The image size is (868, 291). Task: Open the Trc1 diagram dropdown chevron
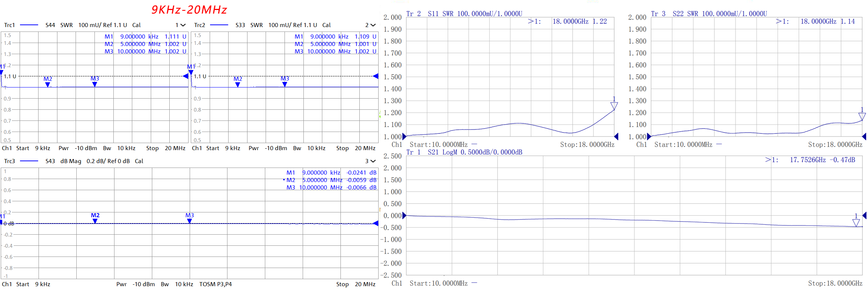point(183,25)
